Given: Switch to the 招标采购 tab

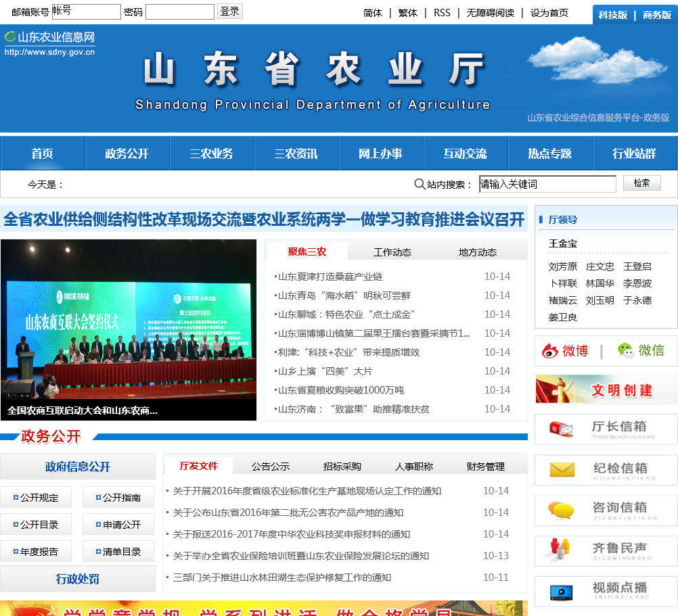Looking at the screenshot, I should pyautogui.click(x=342, y=467).
